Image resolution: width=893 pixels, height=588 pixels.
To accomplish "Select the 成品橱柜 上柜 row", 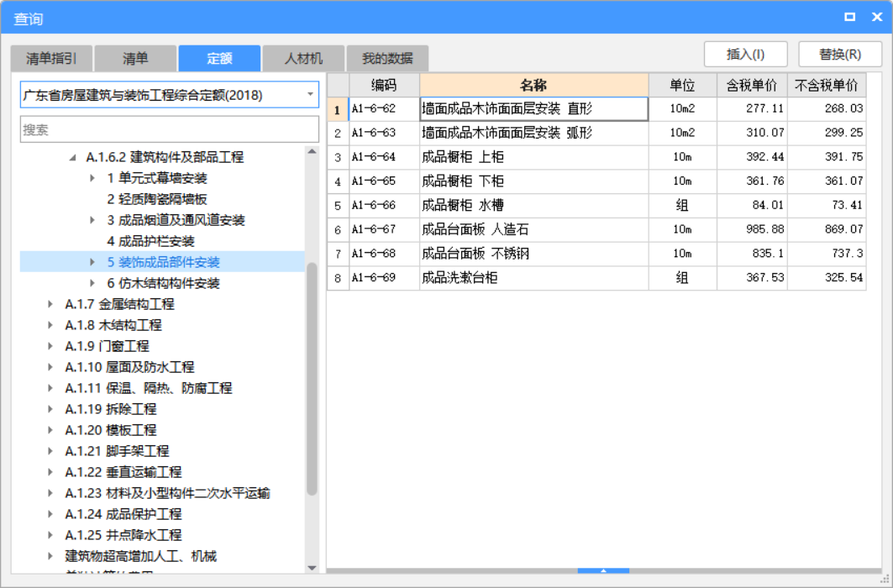I will [x=596, y=157].
